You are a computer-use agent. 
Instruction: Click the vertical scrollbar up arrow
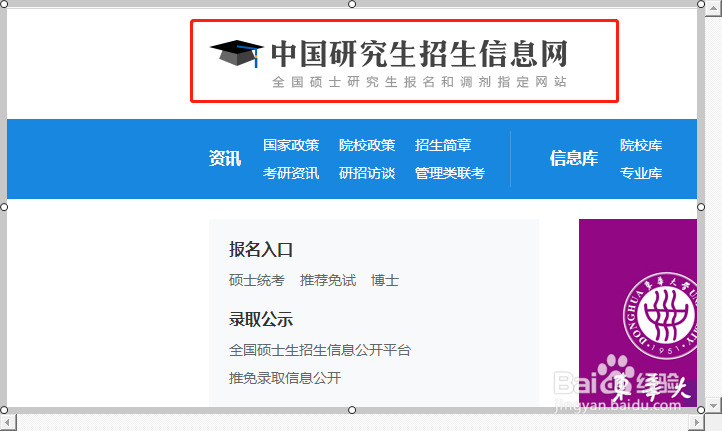coord(713,8)
